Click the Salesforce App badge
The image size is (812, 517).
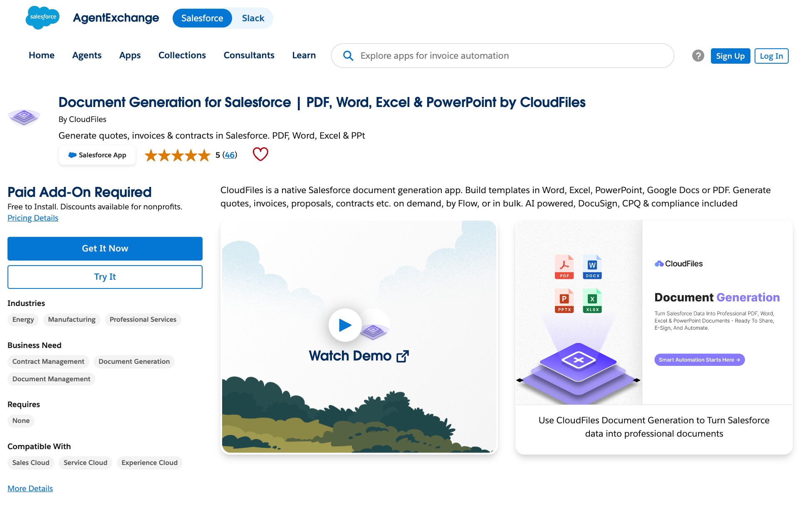(97, 155)
